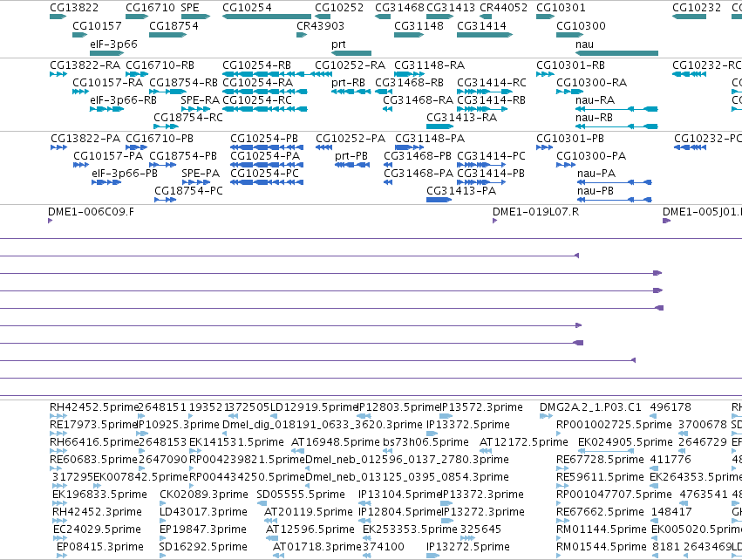Viewport: 742px width, 560px height.
Task: Click protein SPE-PA
Action: coord(196,182)
